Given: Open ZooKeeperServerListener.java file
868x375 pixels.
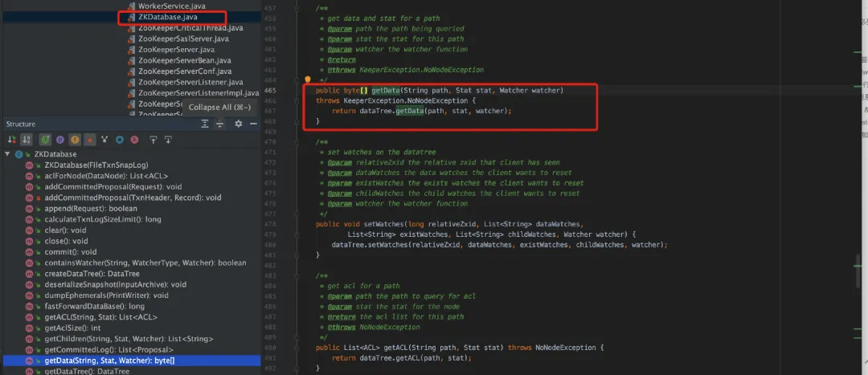Looking at the screenshot, I should pyautogui.click(x=191, y=83).
